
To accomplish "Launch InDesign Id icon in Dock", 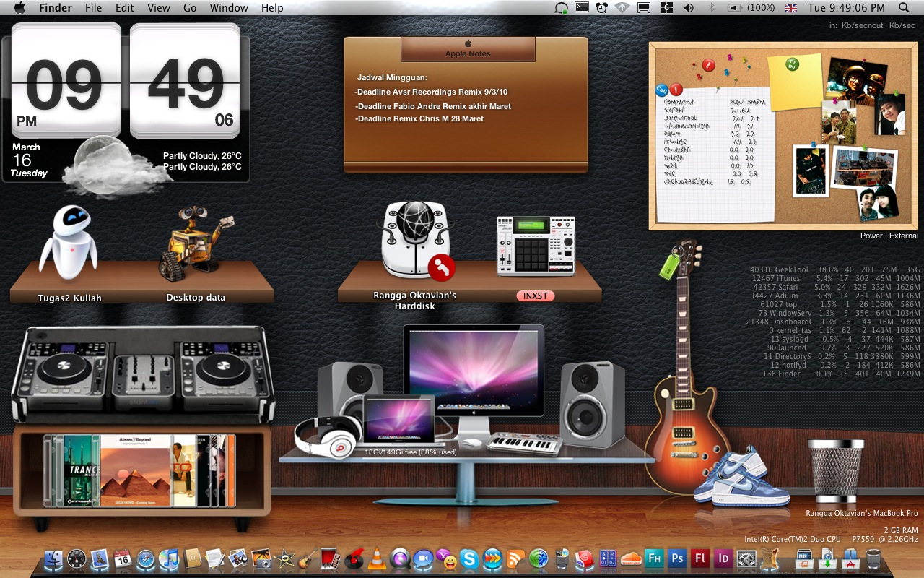I will [723, 558].
